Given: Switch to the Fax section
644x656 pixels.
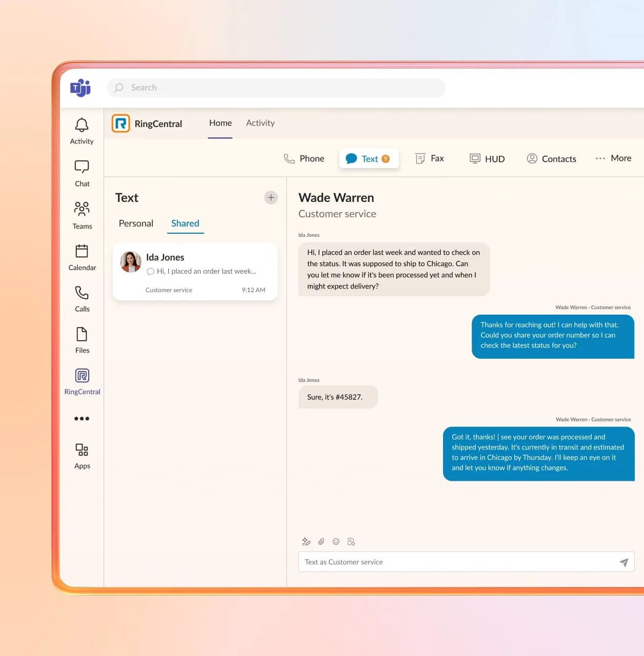Looking at the screenshot, I should click(x=430, y=158).
